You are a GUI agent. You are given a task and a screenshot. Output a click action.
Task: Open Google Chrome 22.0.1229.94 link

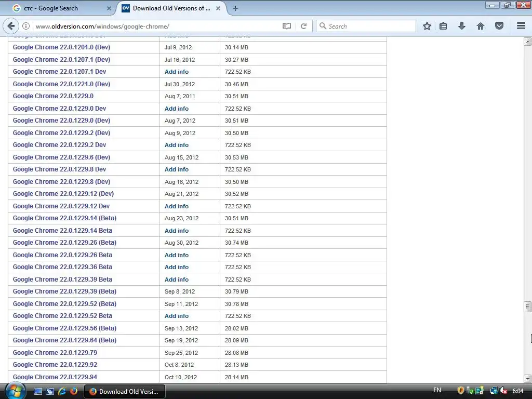pyautogui.click(x=55, y=377)
